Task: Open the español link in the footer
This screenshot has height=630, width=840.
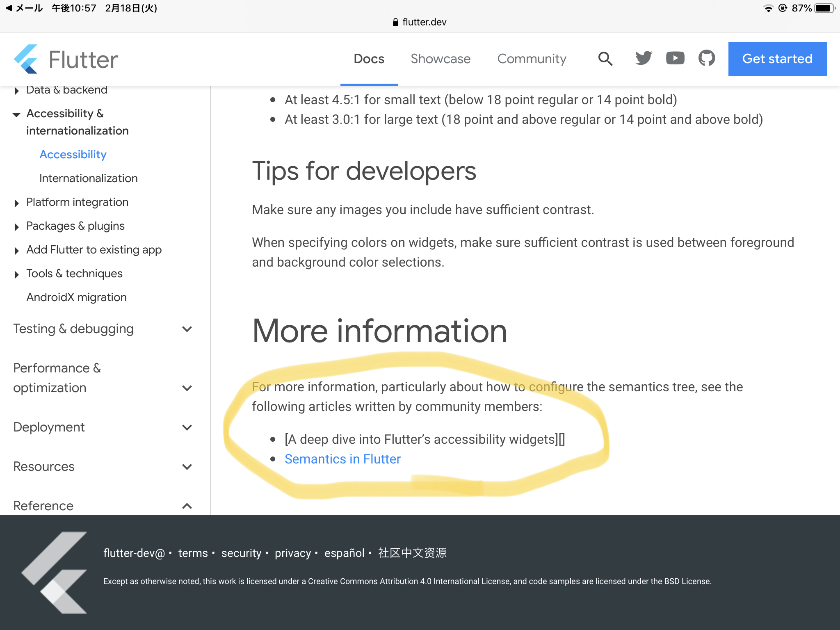Action: 345,553
